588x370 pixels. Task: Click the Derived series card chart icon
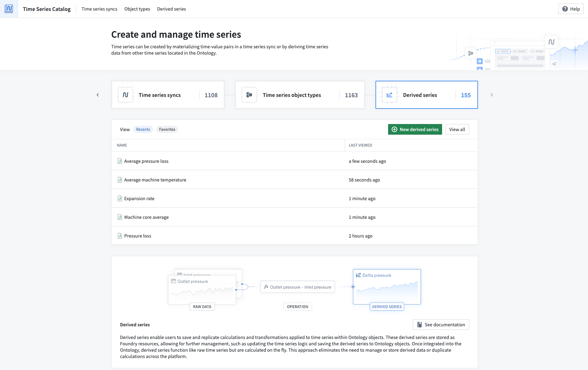(390, 95)
